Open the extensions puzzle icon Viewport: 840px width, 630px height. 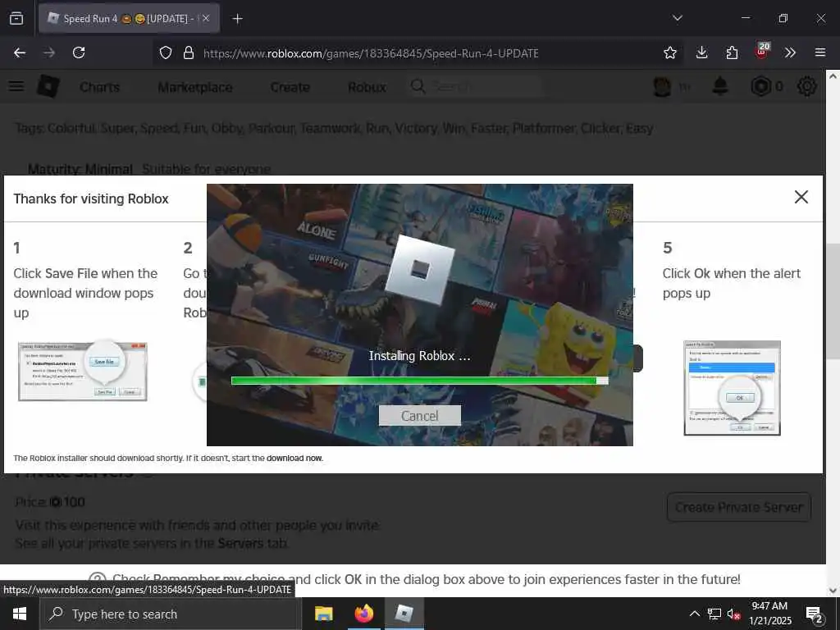point(732,52)
